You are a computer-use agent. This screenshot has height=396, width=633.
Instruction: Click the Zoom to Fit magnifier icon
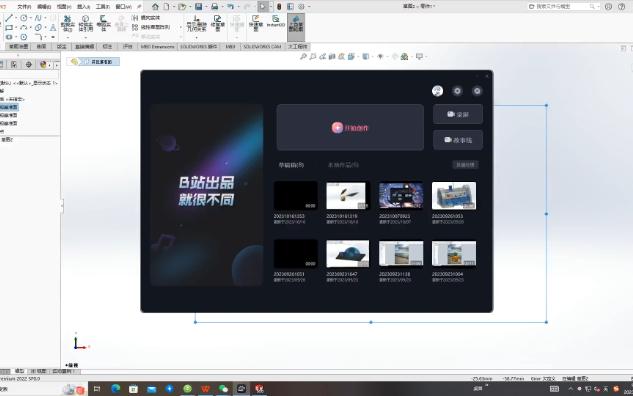click(x=303, y=57)
